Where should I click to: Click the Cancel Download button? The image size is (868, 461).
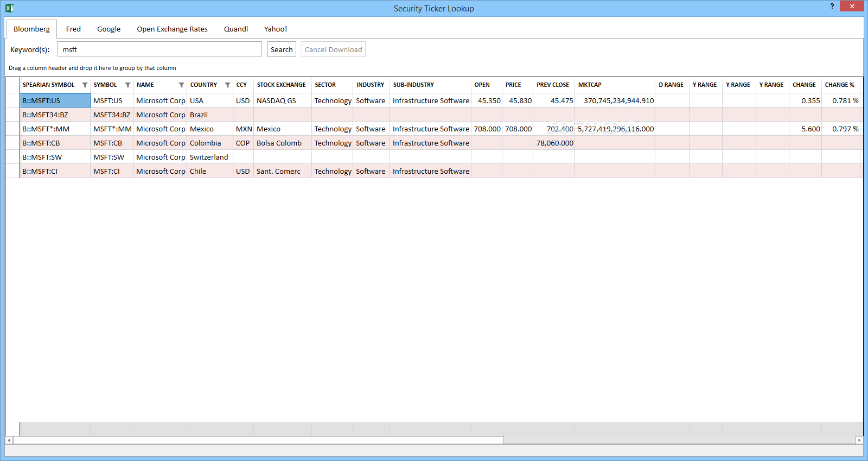(x=333, y=49)
